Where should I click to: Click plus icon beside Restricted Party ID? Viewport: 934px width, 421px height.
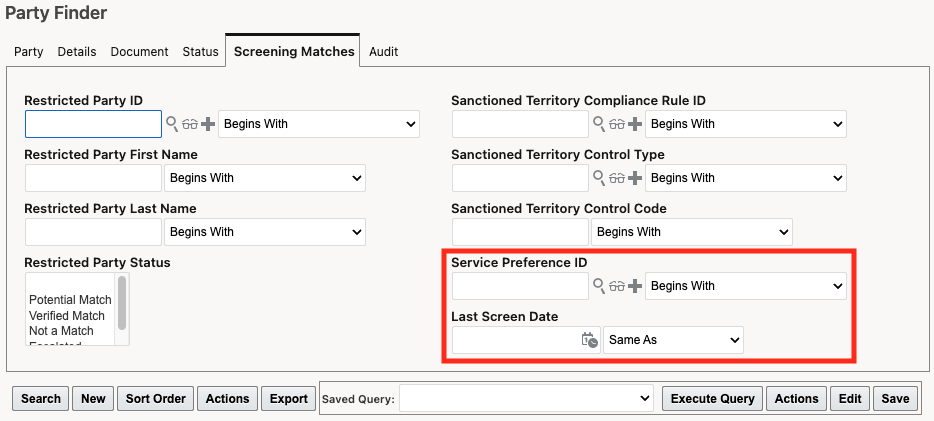208,124
